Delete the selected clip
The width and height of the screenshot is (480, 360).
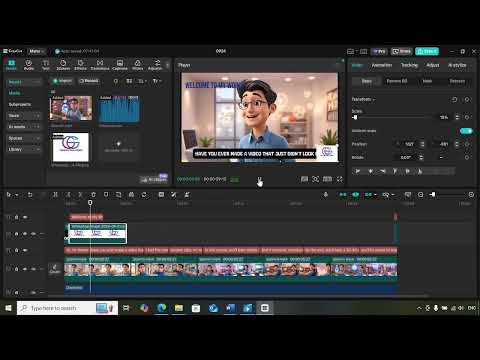(93, 195)
